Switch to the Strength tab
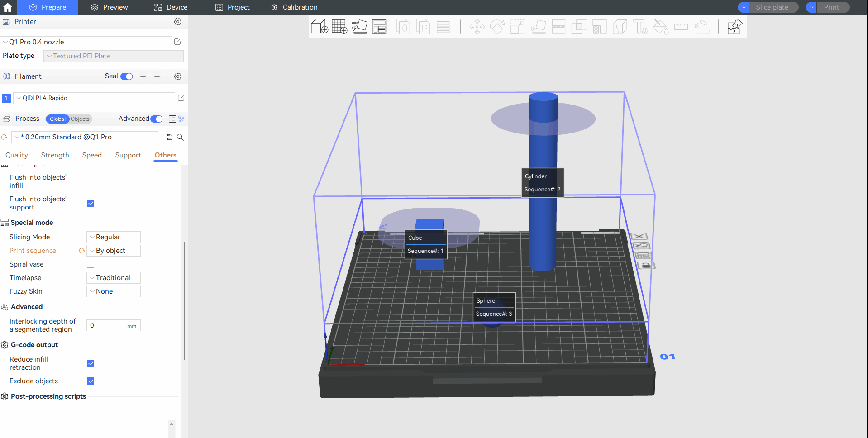 55,155
